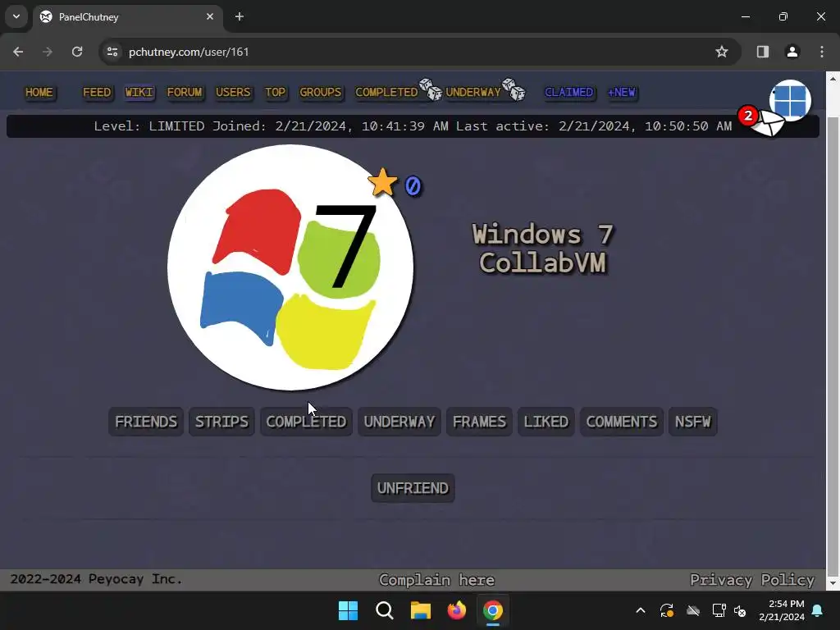Open Windows Search from the taskbar

tap(385, 610)
